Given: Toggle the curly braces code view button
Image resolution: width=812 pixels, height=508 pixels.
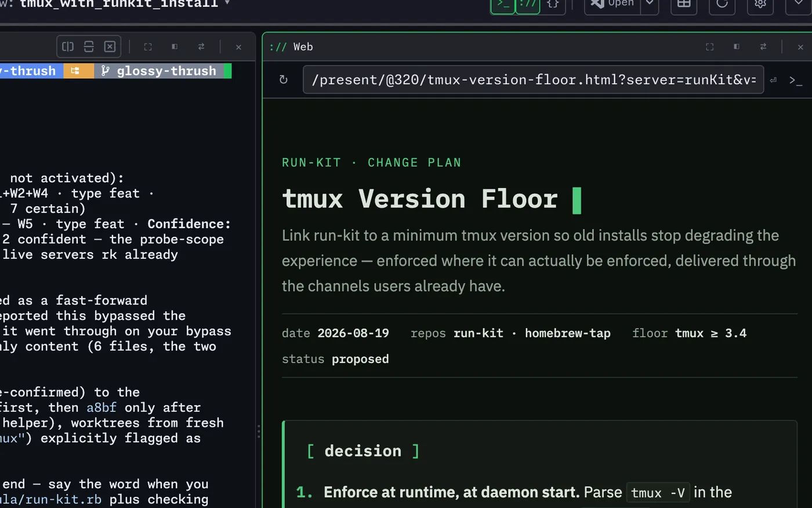Looking at the screenshot, I should click(553, 5).
